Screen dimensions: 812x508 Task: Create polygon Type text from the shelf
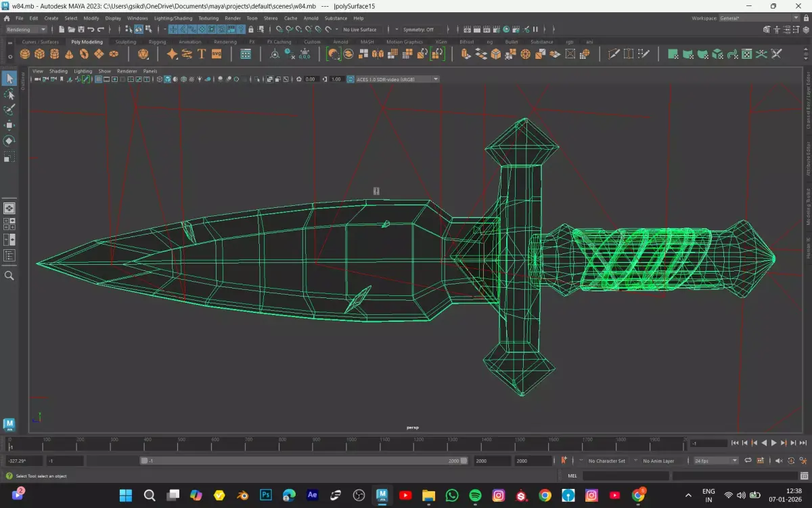pyautogui.click(x=202, y=54)
